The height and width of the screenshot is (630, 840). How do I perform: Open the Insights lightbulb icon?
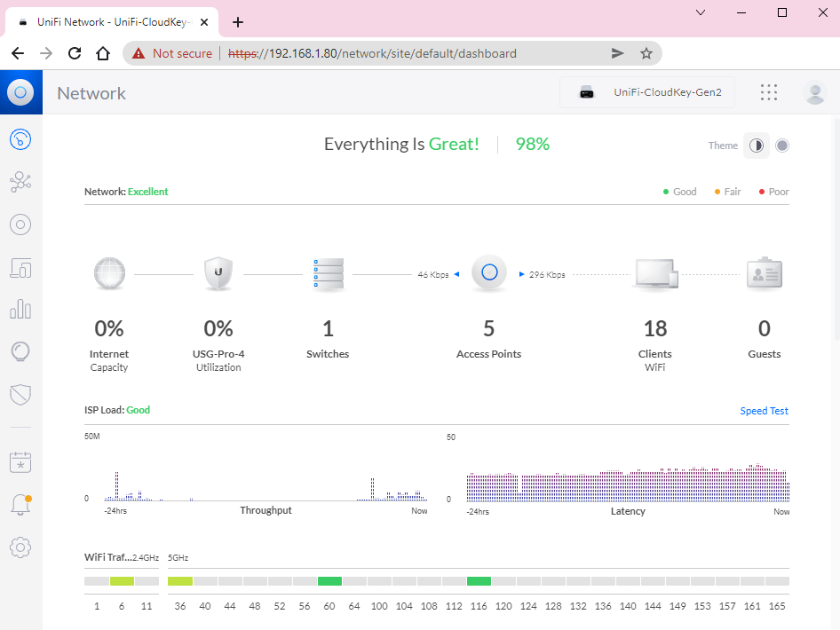(20, 352)
